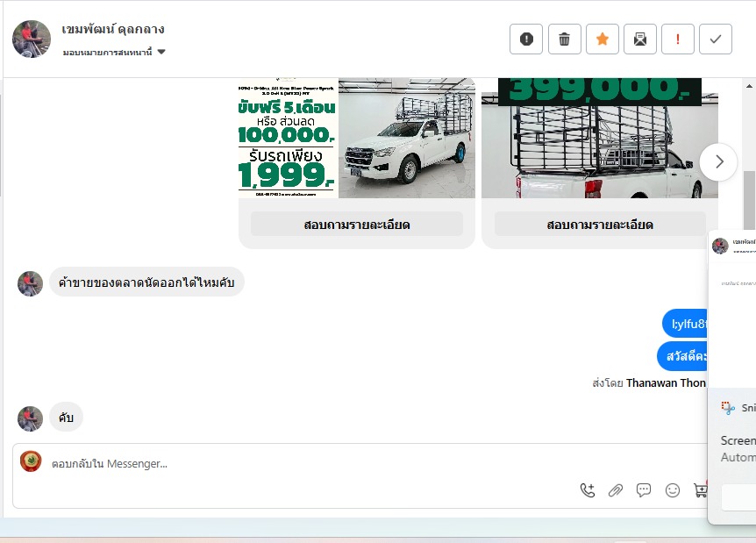Mark conversation unread with envelope icon
Screen dimensions: 756x543
coord(640,39)
